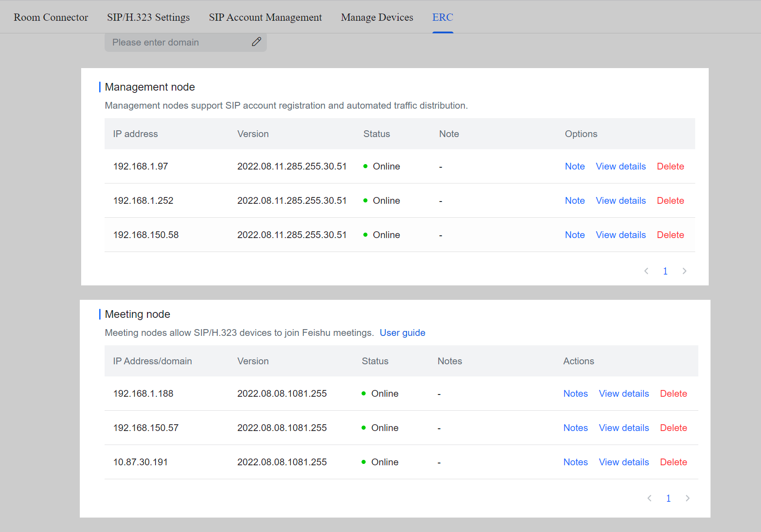Click the online status indicator for 192.168.1.188

pyautogui.click(x=363, y=393)
